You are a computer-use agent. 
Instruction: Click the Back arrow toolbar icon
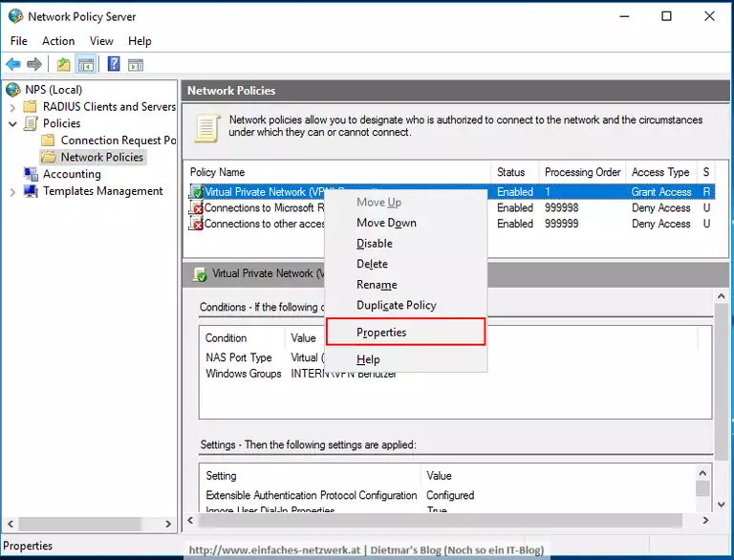(12, 64)
